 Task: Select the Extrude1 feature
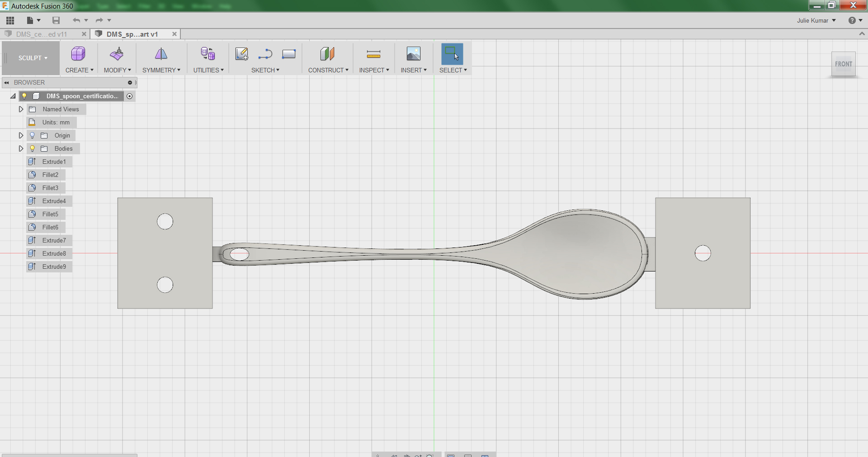pos(49,162)
